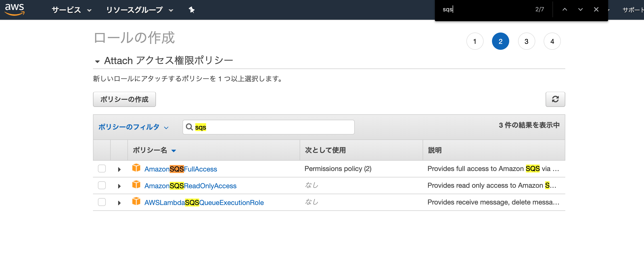
Task: Expand the AmazonSQSFullAccess row details
Action: point(119,170)
